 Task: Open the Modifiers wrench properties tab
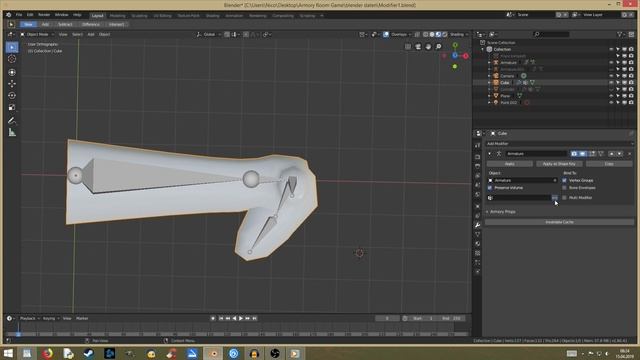coord(478,225)
